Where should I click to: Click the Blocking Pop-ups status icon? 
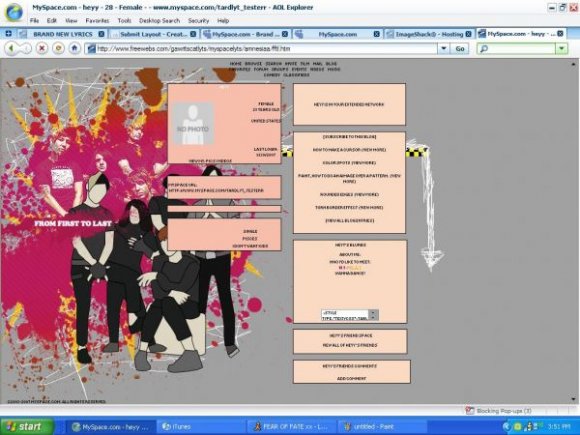470,411
